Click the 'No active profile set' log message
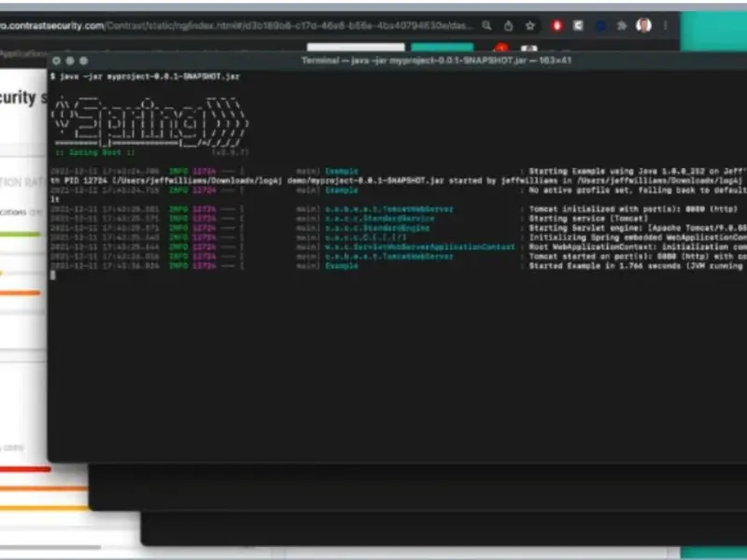The height and width of the screenshot is (560, 747). (638, 190)
